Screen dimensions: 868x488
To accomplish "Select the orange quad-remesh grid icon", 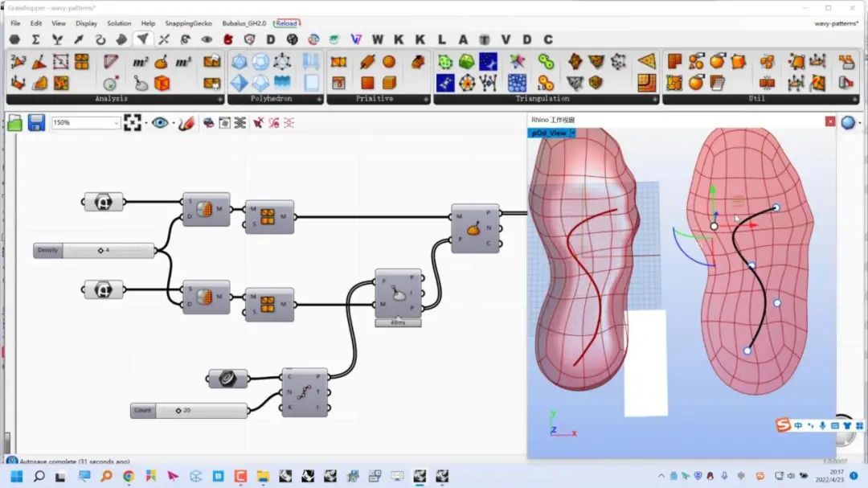I will [646, 83].
